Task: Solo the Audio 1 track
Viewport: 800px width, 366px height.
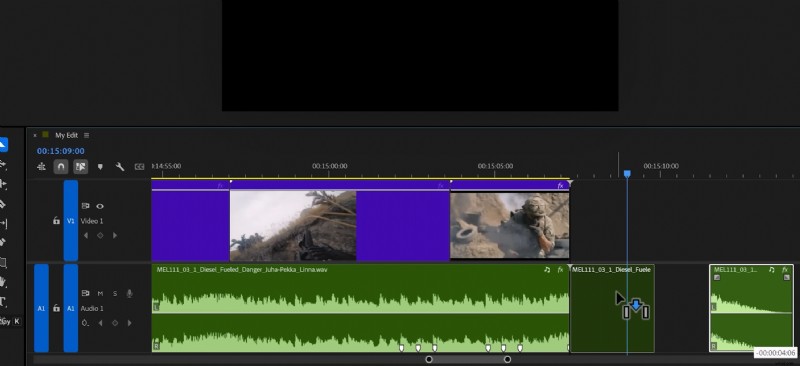Action: coord(115,294)
